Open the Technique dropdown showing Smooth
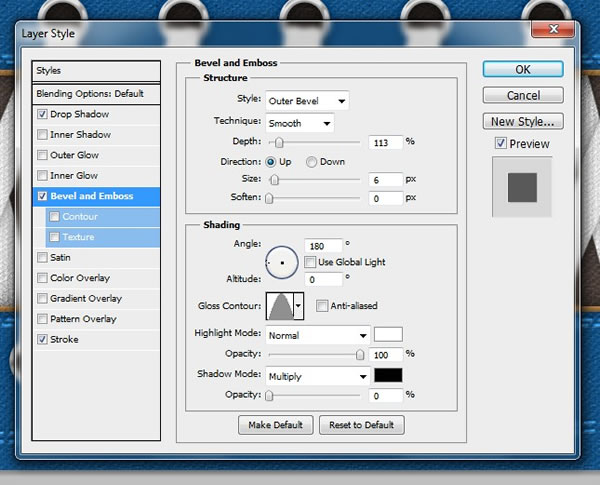 (x=300, y=123)
